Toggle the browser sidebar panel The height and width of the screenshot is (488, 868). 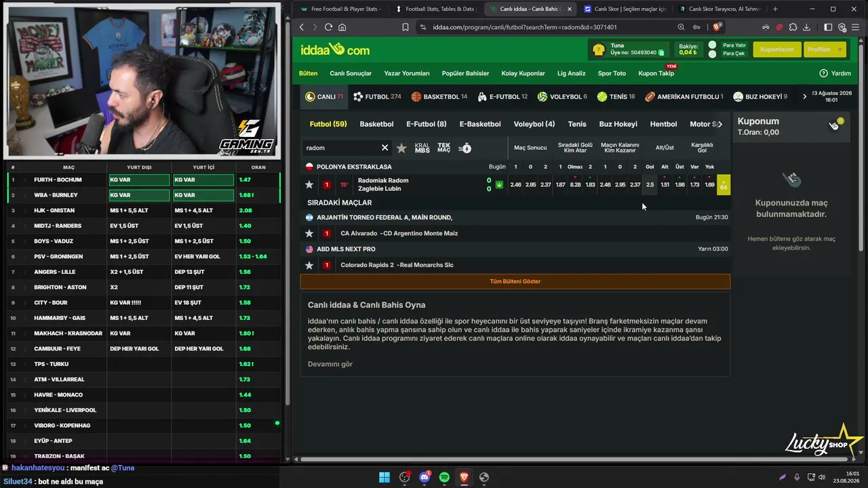(x=828, y=27)
